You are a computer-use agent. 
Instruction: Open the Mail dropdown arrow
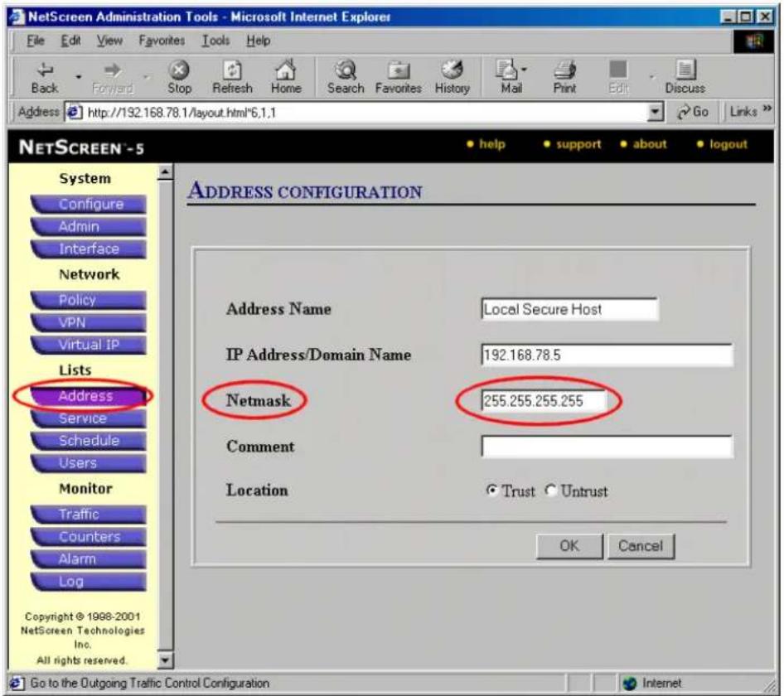tap(524, 69)
